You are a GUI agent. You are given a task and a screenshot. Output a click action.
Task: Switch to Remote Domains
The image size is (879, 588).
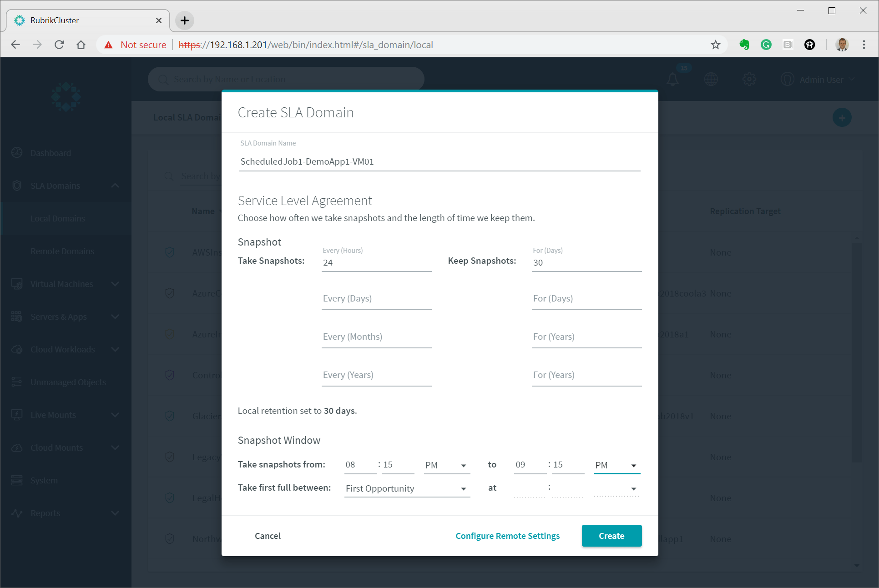pos(62,251)
